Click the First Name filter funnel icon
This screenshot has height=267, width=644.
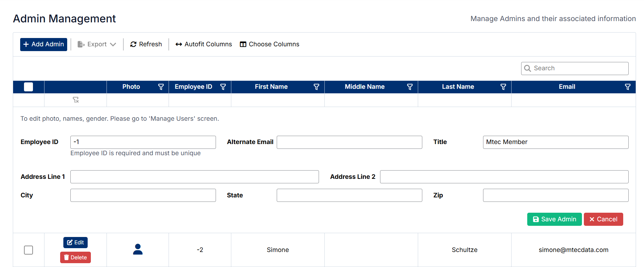[316, 87]
